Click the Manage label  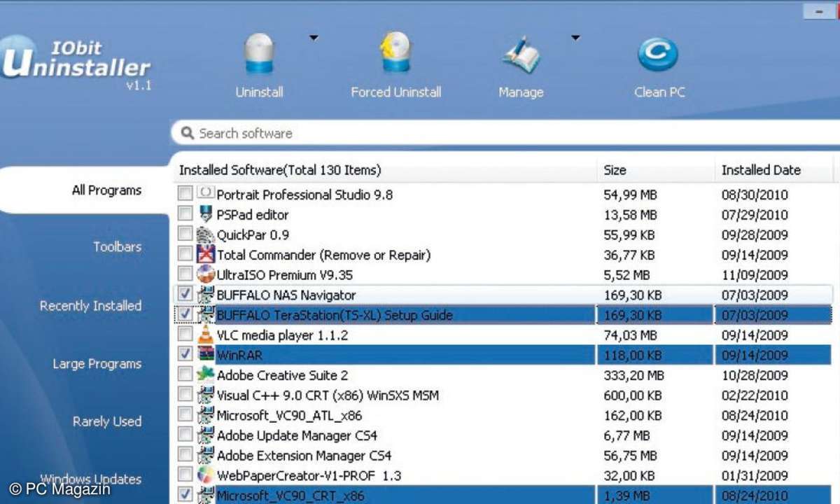pyautogui.click(x=521, y=92)
